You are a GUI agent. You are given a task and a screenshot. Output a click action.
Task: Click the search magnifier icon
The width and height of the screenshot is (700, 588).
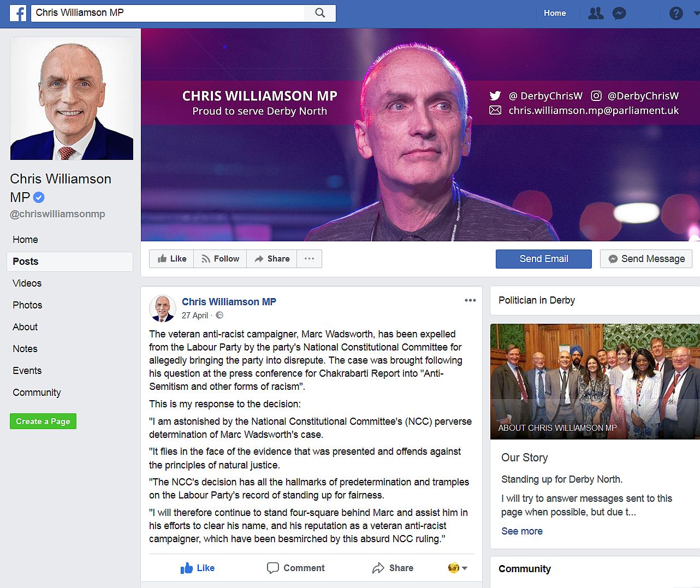[320, 13]
